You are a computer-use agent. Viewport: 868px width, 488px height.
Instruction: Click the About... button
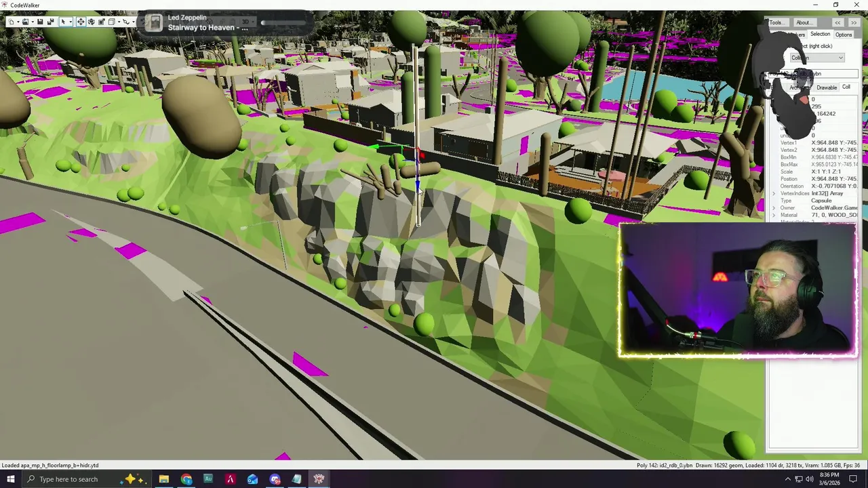[805, 22]
